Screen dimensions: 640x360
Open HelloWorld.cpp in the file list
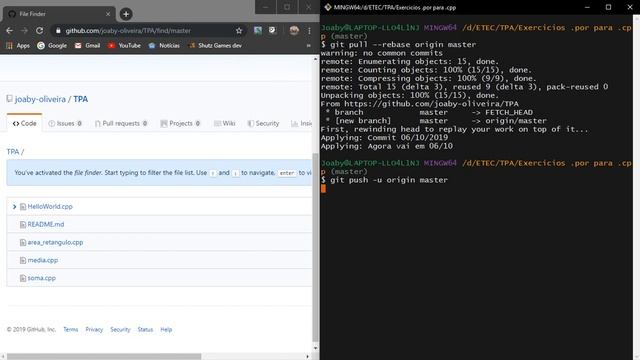point(50,207)
